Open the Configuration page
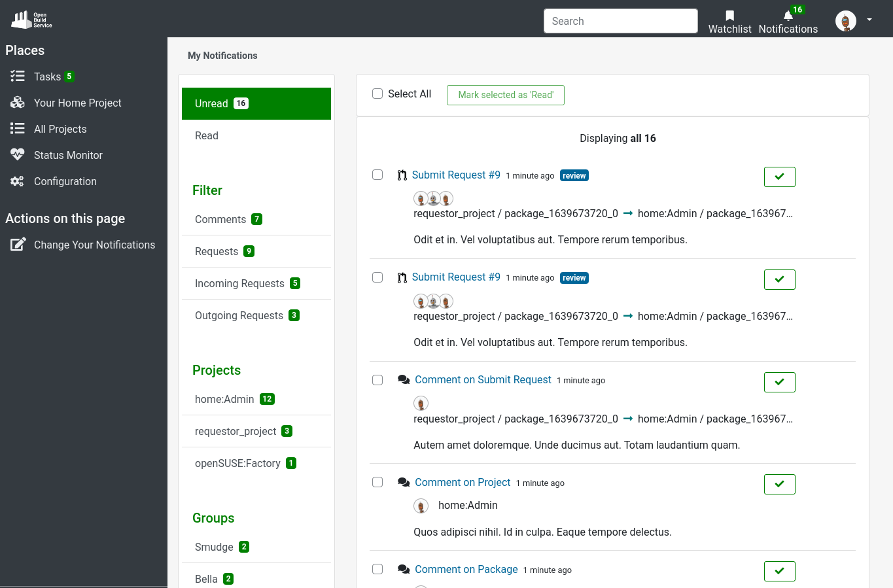 point(66,181)
